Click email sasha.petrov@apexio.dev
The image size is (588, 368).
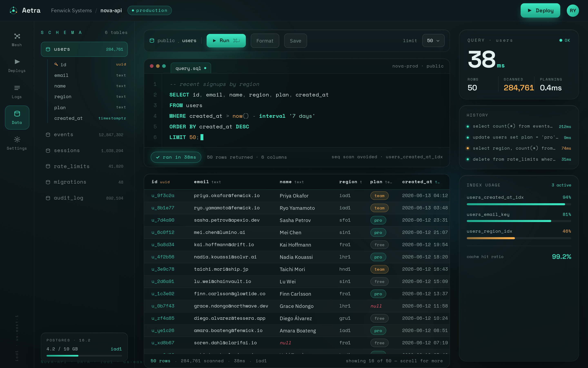(x=227, y=220)
